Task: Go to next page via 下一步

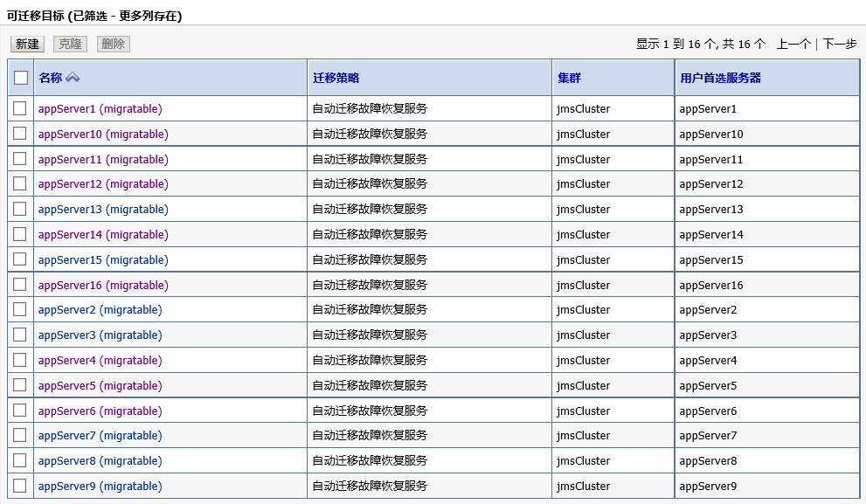Action: 840,45
